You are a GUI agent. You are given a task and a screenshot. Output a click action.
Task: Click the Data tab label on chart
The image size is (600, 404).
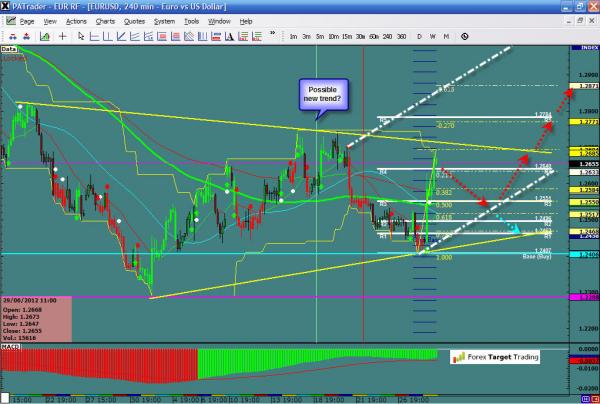tap(10, 47)
